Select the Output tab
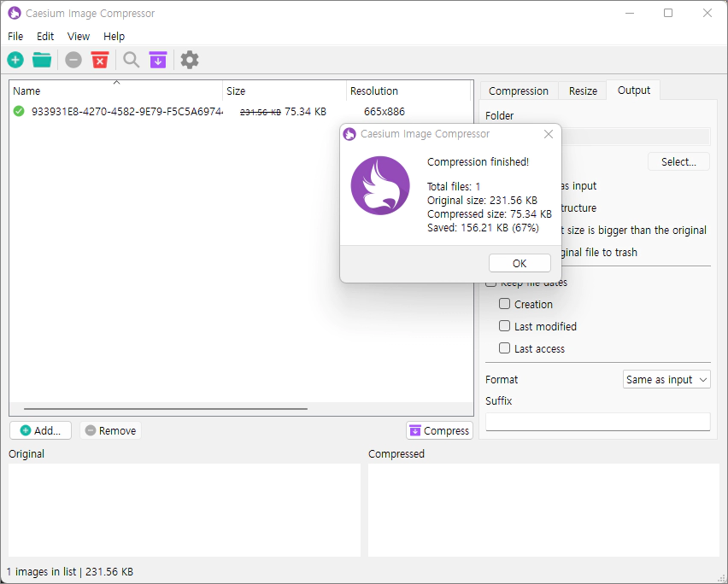728x584 pixels. point(633,90)
